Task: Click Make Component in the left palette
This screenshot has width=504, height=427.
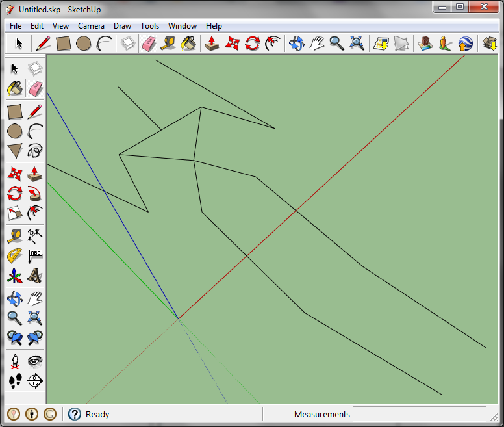Action: tap(34, 68)
